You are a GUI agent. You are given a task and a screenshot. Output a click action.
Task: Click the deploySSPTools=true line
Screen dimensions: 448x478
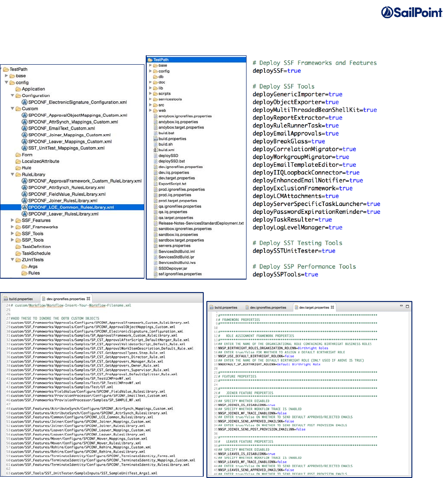(x=285, y=274)
